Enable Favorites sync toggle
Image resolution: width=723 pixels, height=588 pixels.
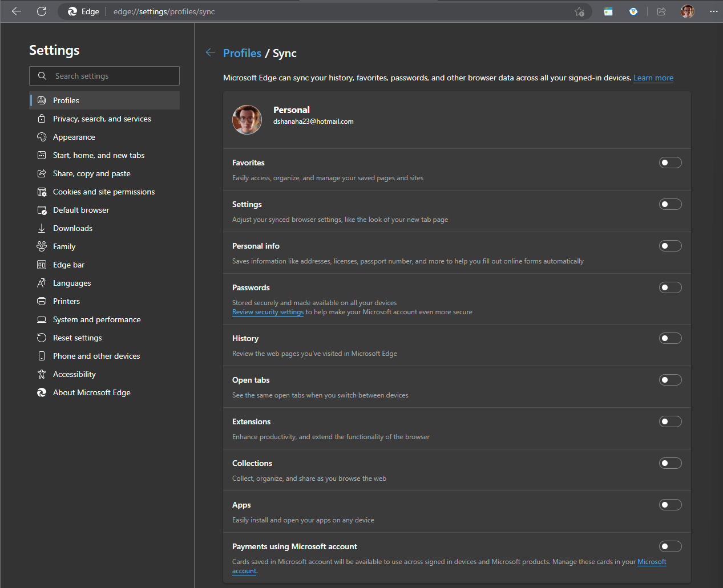[671, 163]
